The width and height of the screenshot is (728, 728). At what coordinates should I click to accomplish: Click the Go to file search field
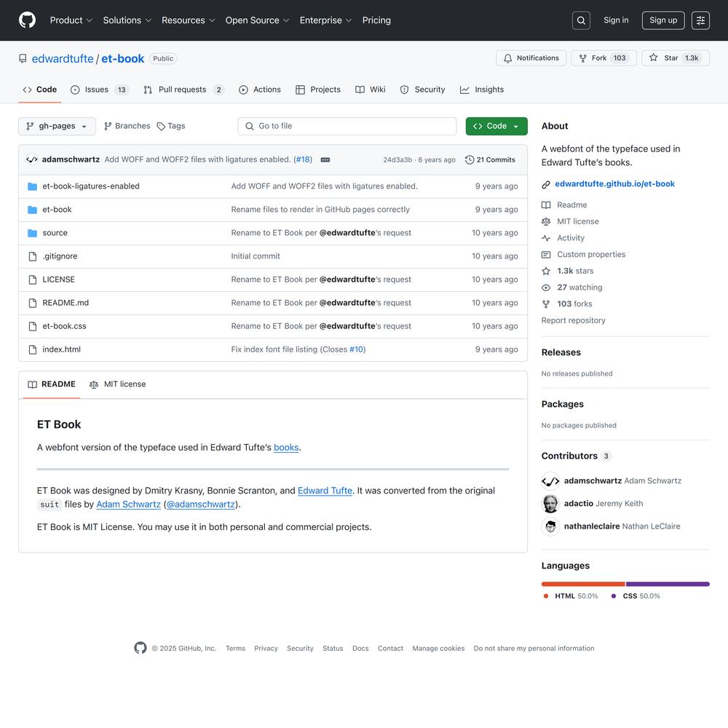347,126
